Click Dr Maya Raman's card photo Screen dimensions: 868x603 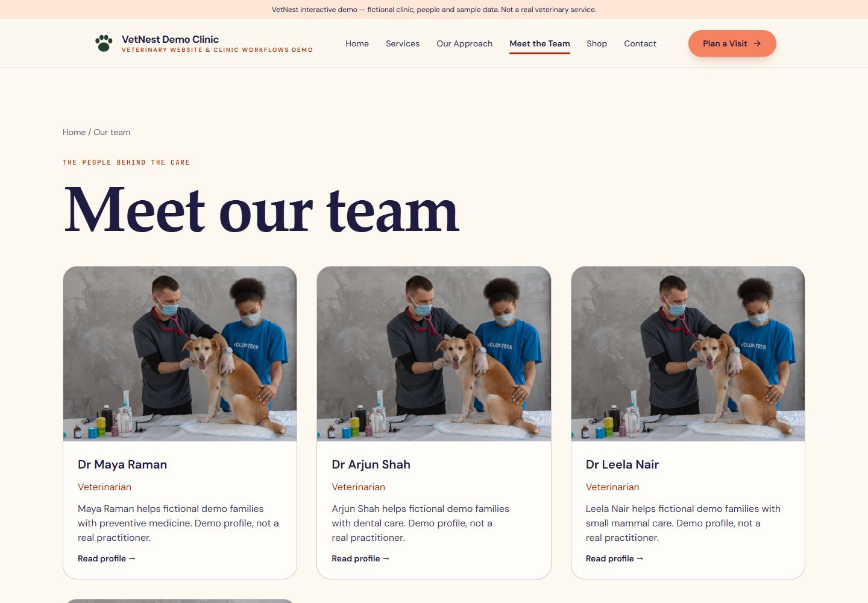(x=180, y=354)
